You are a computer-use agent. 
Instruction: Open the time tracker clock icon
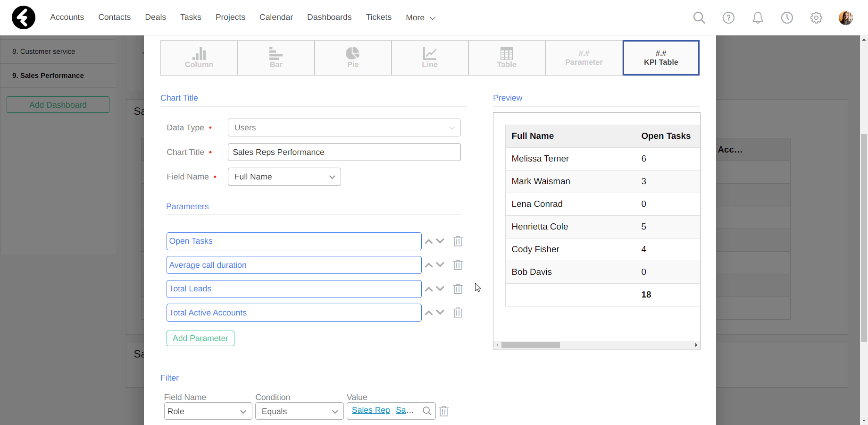pyautogui.click(x=787, y=17)
